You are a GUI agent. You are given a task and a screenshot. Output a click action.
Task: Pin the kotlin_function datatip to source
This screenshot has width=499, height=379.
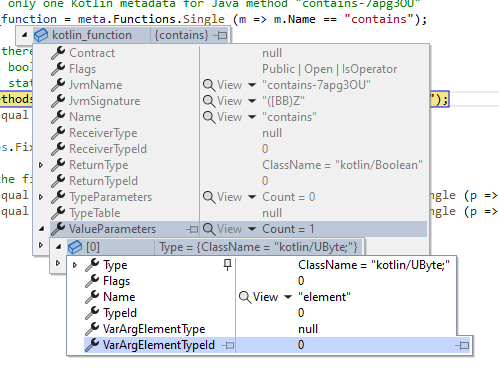[x=220, y=35]
